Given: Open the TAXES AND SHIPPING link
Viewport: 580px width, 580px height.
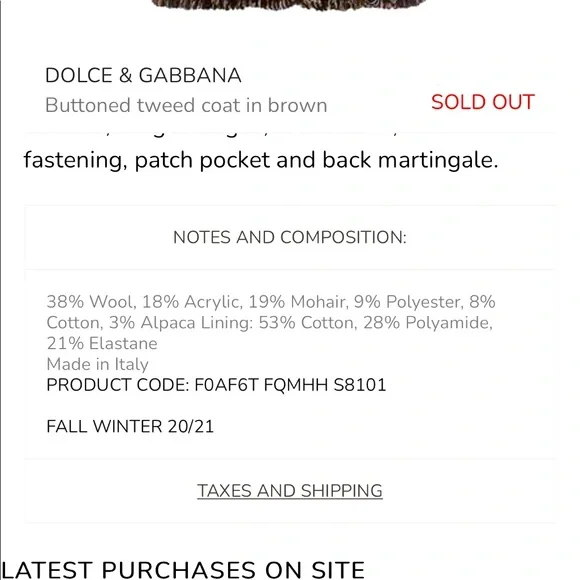Looking at the screenshot, I should click(x=290, y=491).
